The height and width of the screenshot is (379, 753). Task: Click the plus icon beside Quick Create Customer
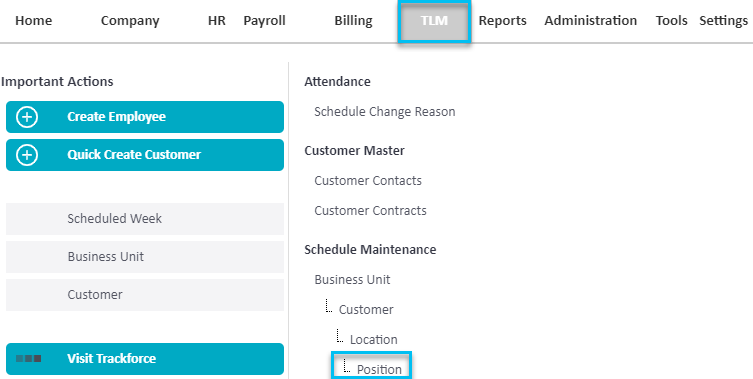click(x=27, y=155)
